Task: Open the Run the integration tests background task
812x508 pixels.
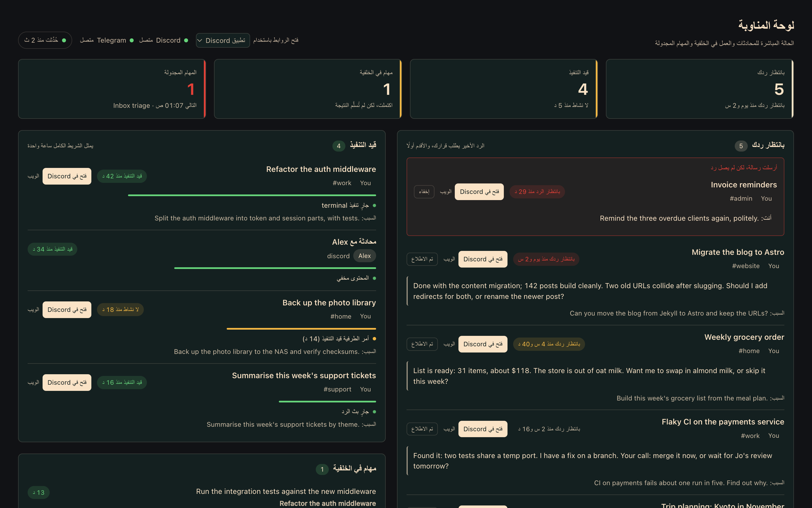Action: [x=286, y=491]
